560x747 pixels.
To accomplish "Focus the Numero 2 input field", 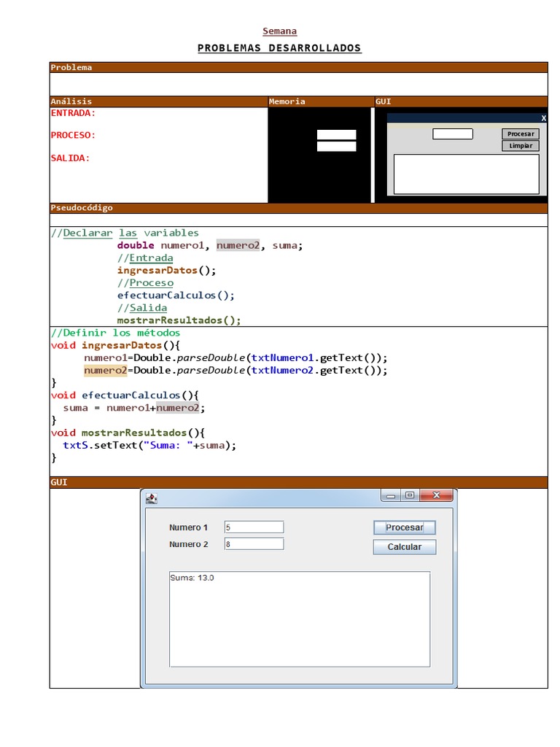I will [x=254, y=544].
